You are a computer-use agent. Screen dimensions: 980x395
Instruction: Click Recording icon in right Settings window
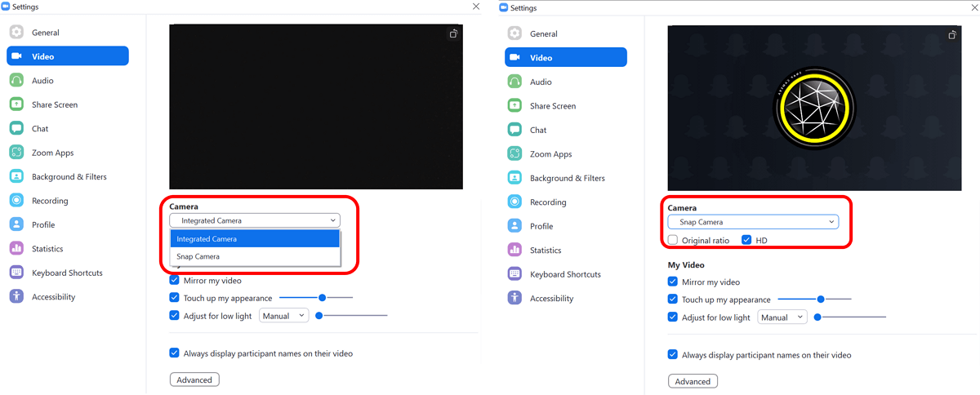pos(514,202)
